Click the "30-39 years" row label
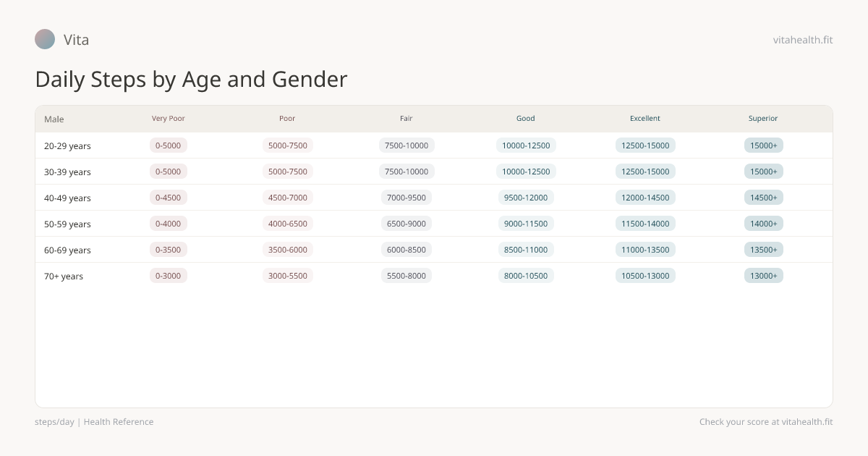868x456 pixels. [x=67, y=172]
